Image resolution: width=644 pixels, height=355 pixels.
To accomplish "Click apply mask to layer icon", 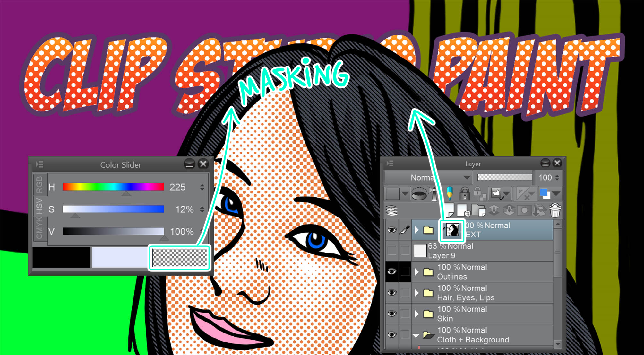I will pos(539,210).
